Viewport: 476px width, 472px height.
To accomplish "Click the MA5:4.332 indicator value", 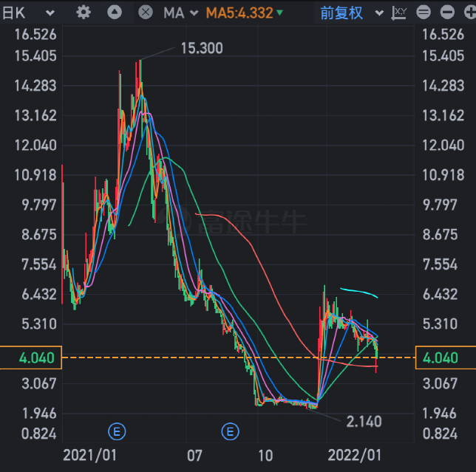I will tap(239, 13).
